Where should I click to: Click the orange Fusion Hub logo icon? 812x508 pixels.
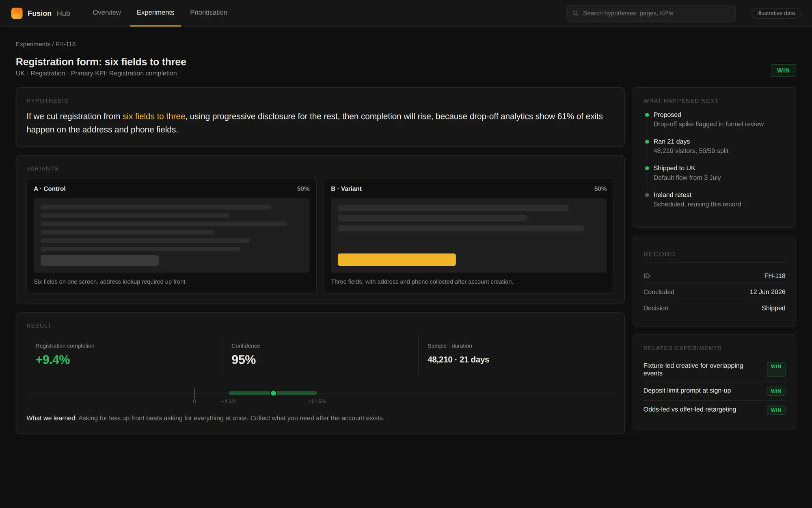click(17, 13)
